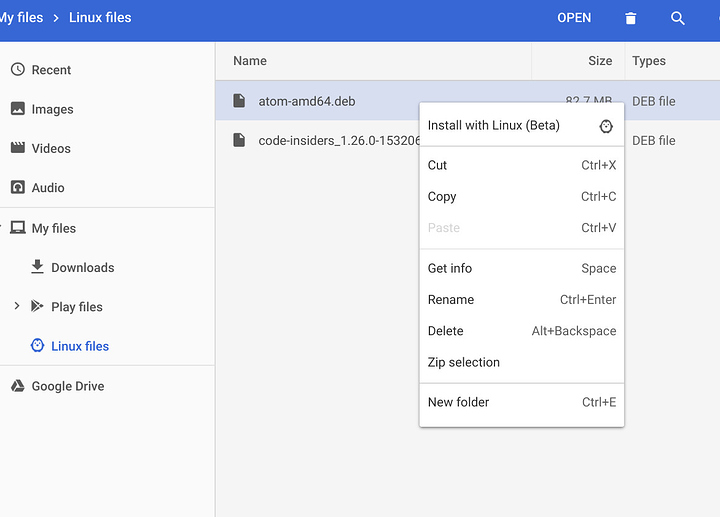The height and width of the screenshot is (517, 720).
Task: Choose Rename in the context menu
Action: coord(451,300)
